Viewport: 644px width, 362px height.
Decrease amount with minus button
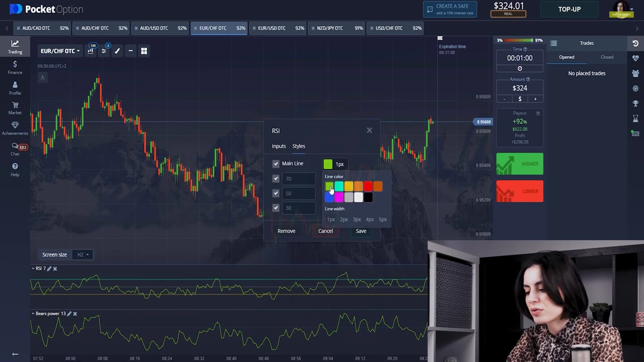pyautogui.click(x=504, y=99)
